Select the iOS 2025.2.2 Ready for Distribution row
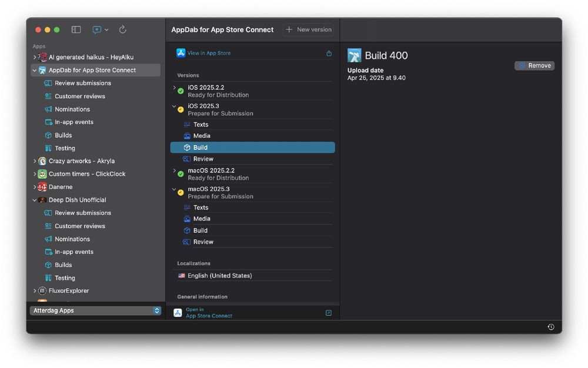588x368 pixels. [252, 91]
